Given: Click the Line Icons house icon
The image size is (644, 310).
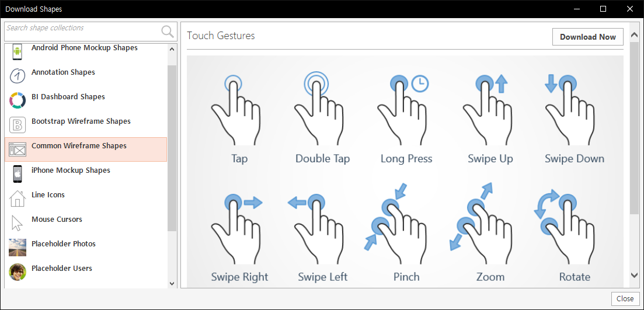Looking at the screenshot, I should tap(18, 198).
